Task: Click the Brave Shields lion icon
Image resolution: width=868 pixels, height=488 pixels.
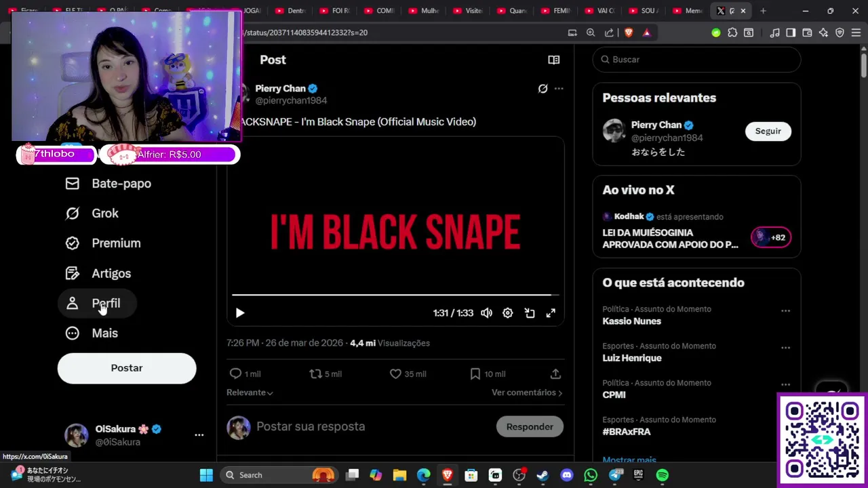Action: click(629, 33)
